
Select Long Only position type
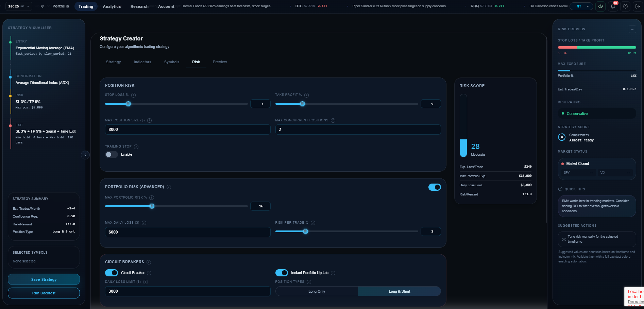[x=317, y=291]
